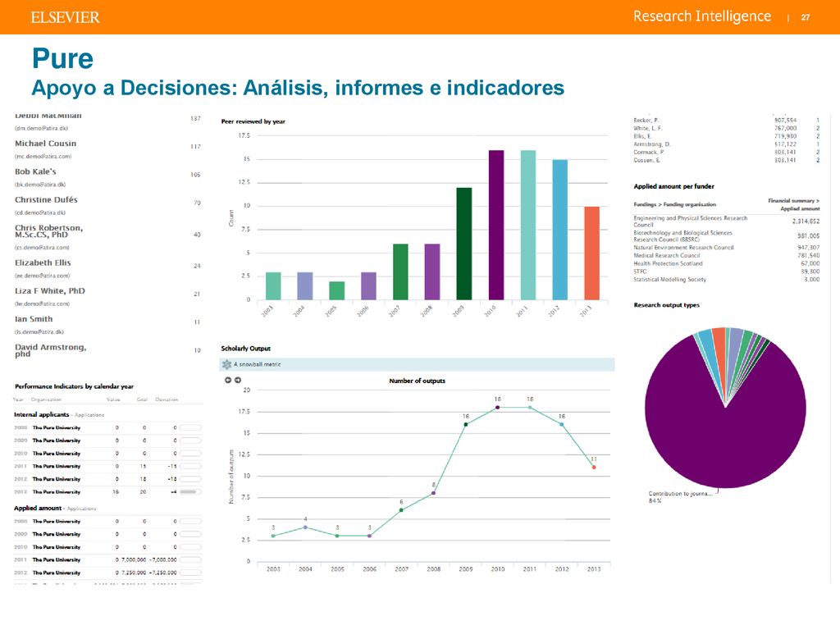840x630 pixels.
Task: Click the Applied amount section label under Performance Indicators
Action: click(38, 508)
